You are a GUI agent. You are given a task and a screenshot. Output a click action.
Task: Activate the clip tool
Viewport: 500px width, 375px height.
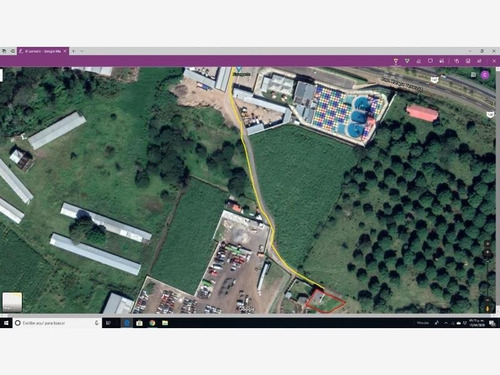[x=442, y=61]
